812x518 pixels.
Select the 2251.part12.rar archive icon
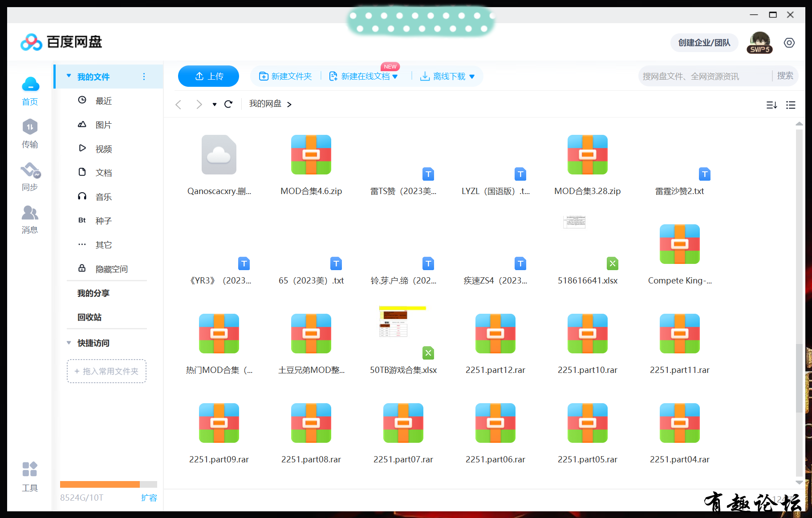point(495,333)
